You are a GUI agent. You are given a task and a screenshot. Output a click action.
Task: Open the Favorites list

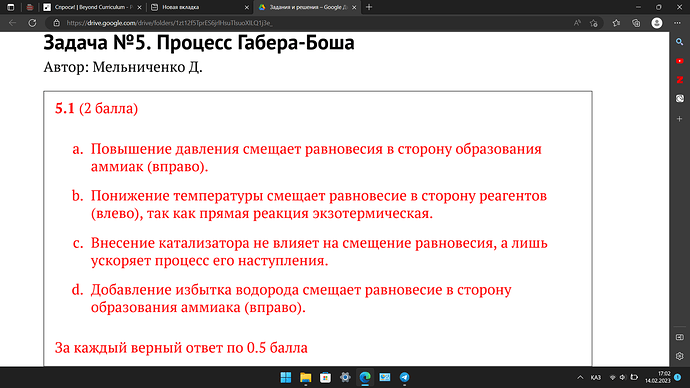coord(616,23)
